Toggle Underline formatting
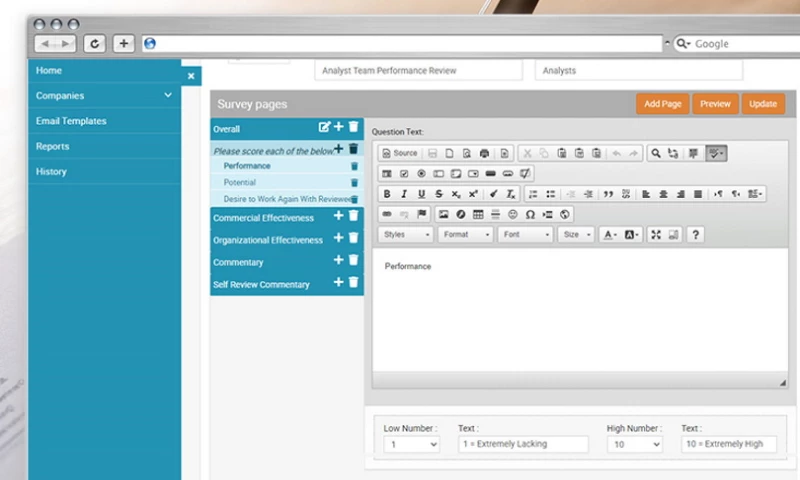Screen dimensions: 800x480 pos(421,194)
